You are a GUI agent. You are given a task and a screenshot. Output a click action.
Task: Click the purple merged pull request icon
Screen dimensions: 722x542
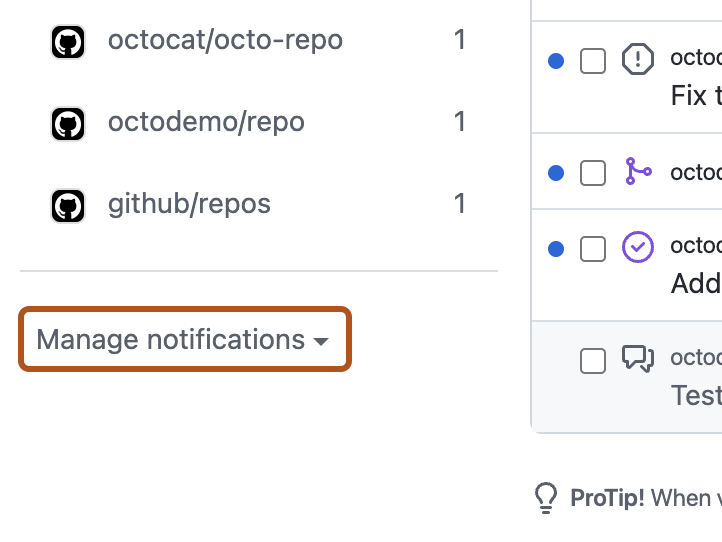[x=638, y=171]
